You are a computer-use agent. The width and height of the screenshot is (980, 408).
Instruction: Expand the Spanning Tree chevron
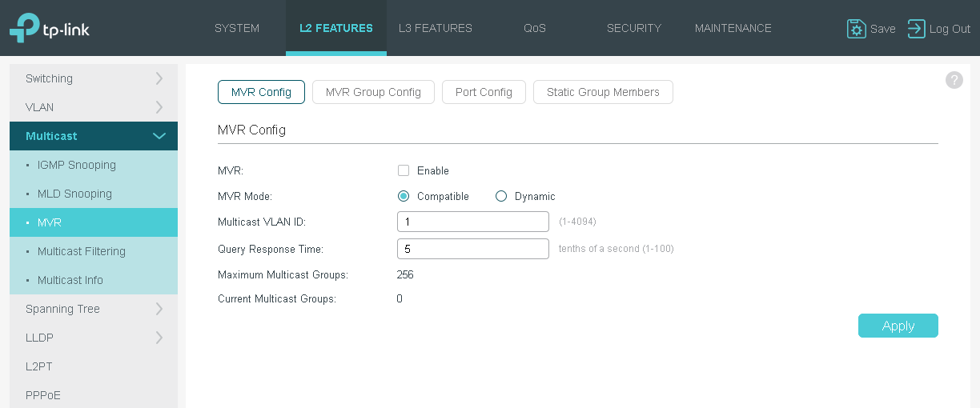159,309
